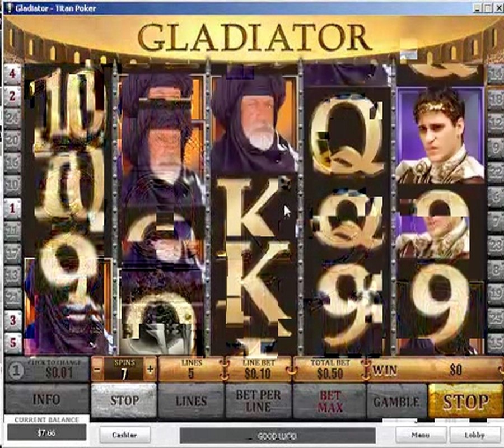This screenshot has width=504, height=448.
Task: Click the LINES button
Action: coord(192,402)
